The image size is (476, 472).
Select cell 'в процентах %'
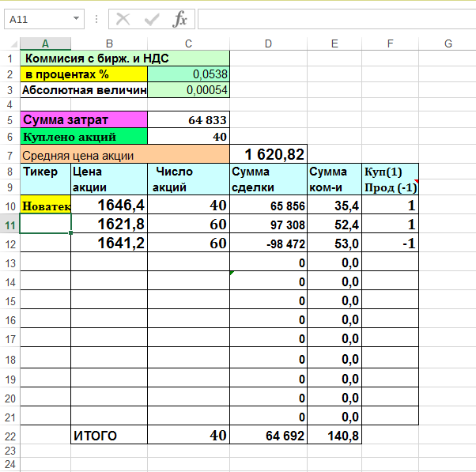pyautogui.click(x=84, y=74)
